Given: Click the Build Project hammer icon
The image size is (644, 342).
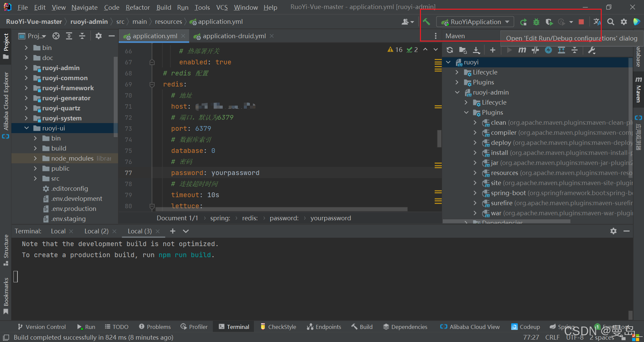Looking at the screenshot, I should [426, 22].
